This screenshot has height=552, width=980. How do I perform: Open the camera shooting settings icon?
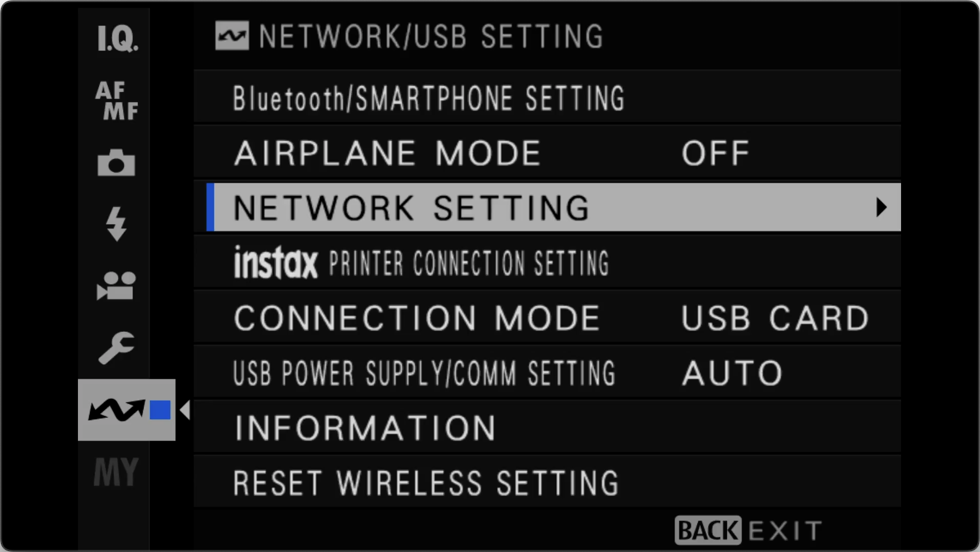(x=116, y=163)
